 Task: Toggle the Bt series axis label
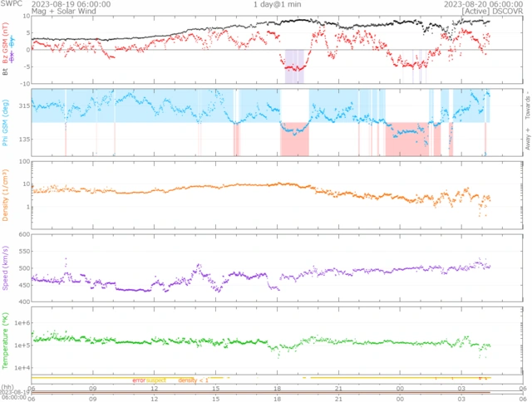click(5, 71)
